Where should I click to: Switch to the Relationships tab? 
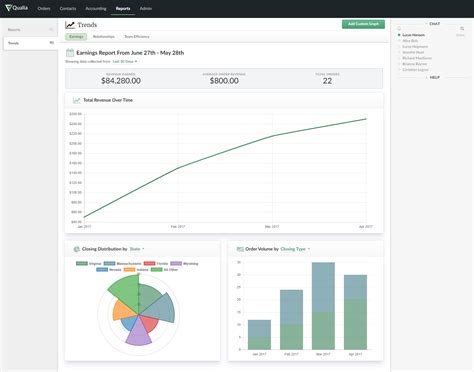[x=104, y=37]
